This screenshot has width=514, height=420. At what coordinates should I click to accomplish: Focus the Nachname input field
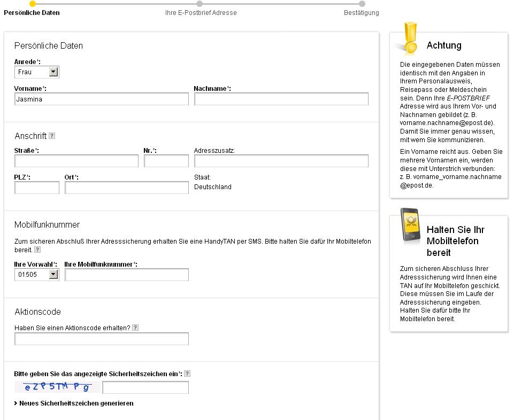(281, 99)
